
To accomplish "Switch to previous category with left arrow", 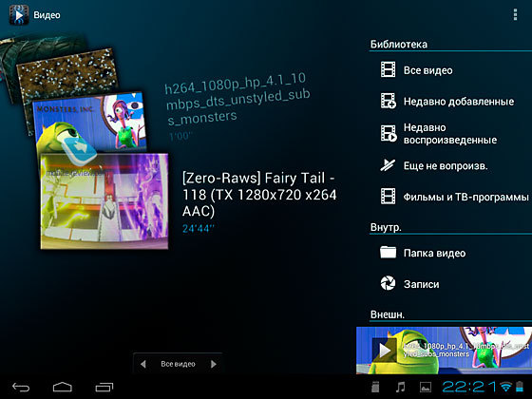I will (143, 364).
